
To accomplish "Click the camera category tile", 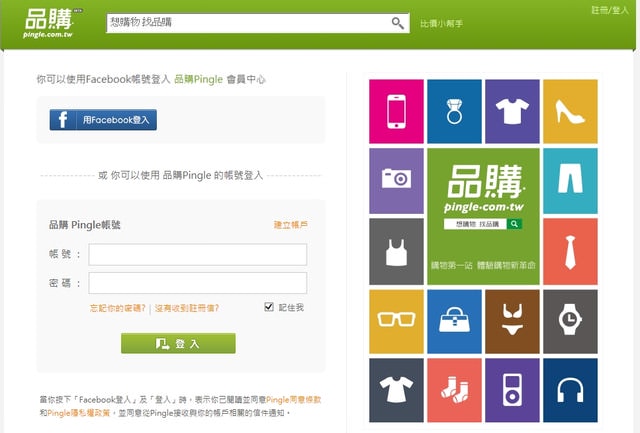I will [396, 178].
